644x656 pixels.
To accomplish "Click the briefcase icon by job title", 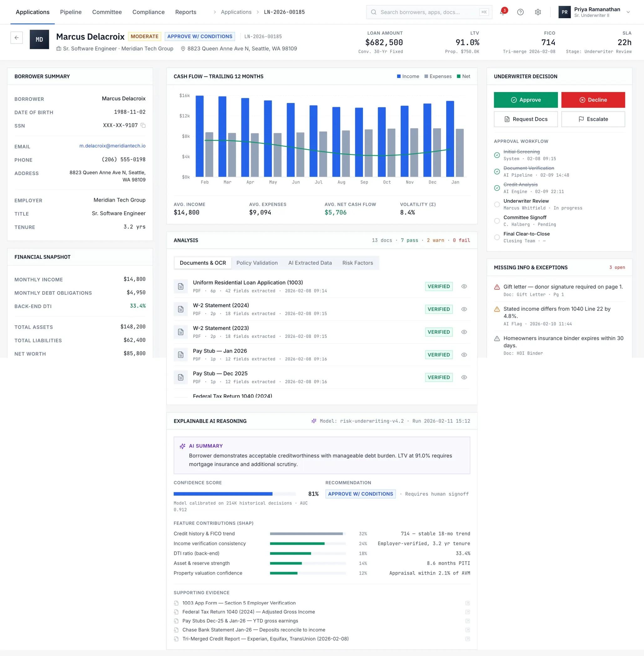I will tap(59, 49).
